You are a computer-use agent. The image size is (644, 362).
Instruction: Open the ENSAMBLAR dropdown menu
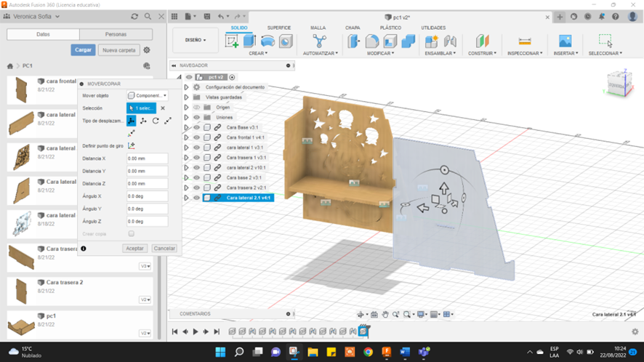tap(440, 53)
